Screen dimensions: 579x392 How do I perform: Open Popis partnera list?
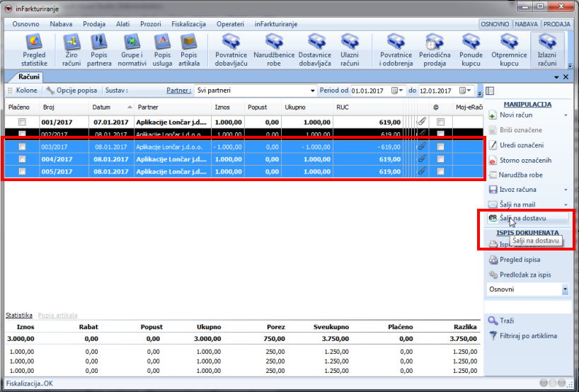pyautogui.click(x=99, y=50)
